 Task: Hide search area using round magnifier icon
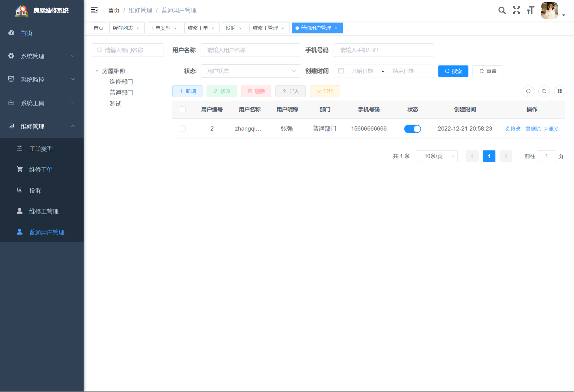[x=528, y=91]
